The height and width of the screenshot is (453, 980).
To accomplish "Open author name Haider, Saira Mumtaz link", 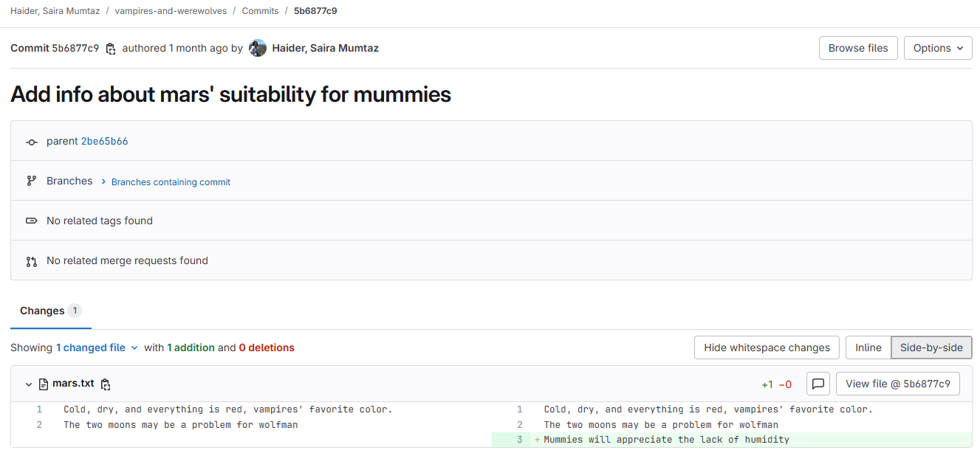I will pyautogui.click(x=325, y=48).
